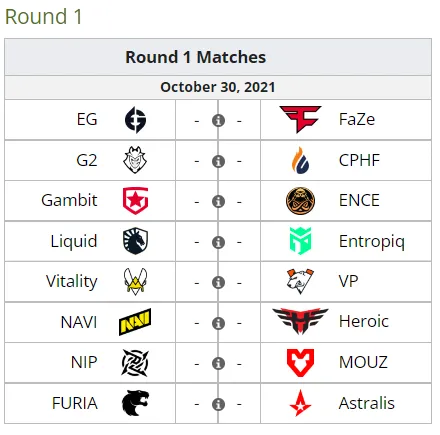Open the G2 samurai logo
The image size is (440, 435).
click(x=135, y=160)
